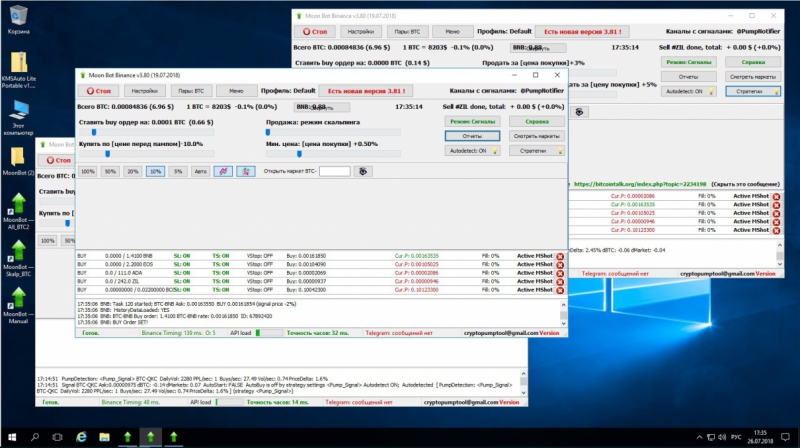Toggle the purple chart lines icon button
The image size is (800, 448).
(x=223, y=171)
